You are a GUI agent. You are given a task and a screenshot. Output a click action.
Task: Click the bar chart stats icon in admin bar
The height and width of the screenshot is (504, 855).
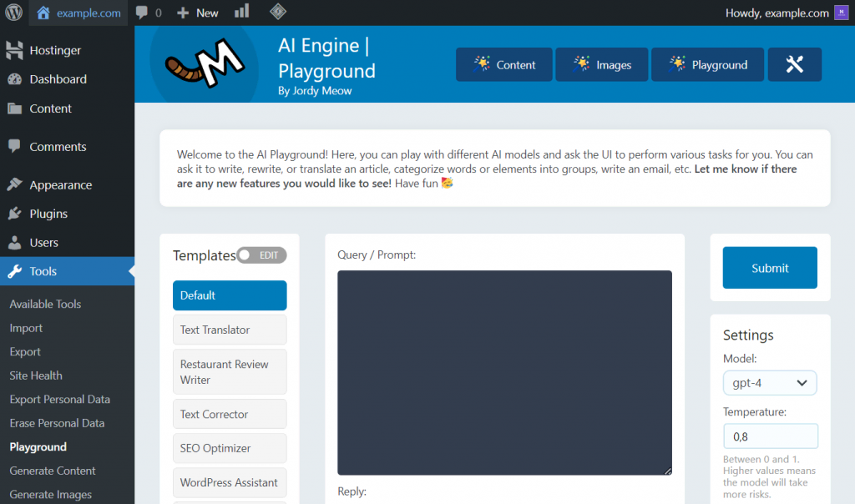(x=242, y=12)
